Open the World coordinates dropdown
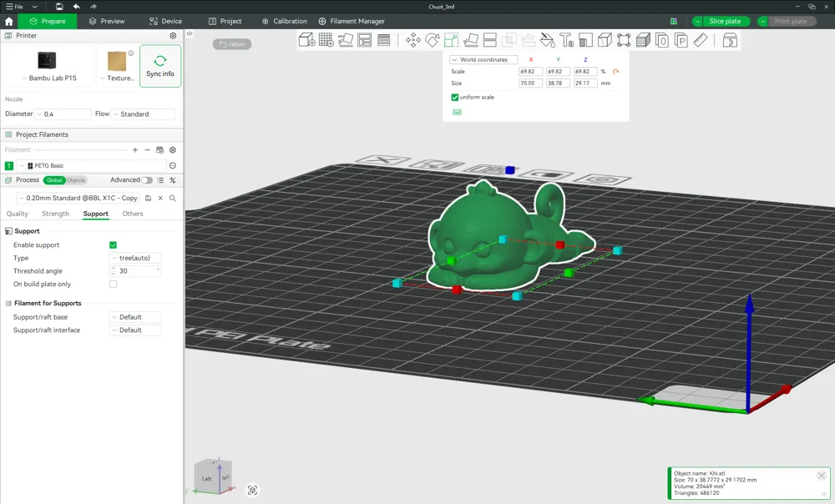835x504 pixels. 483,59
